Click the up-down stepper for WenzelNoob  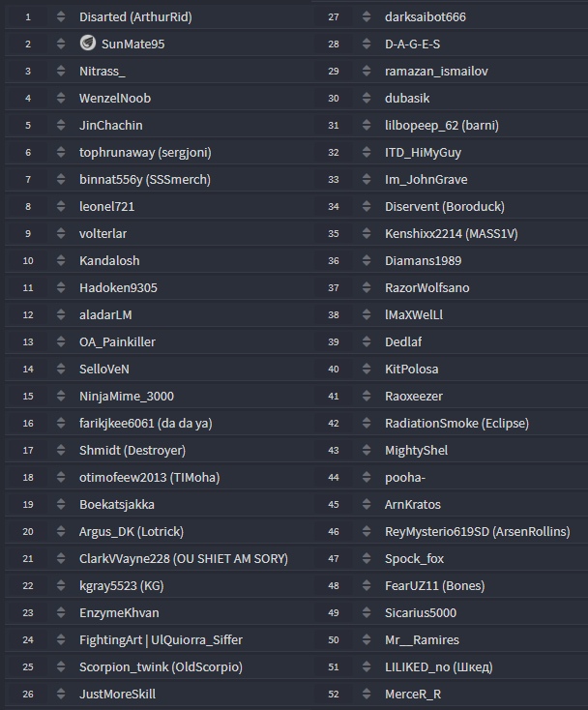coord(61,99)
